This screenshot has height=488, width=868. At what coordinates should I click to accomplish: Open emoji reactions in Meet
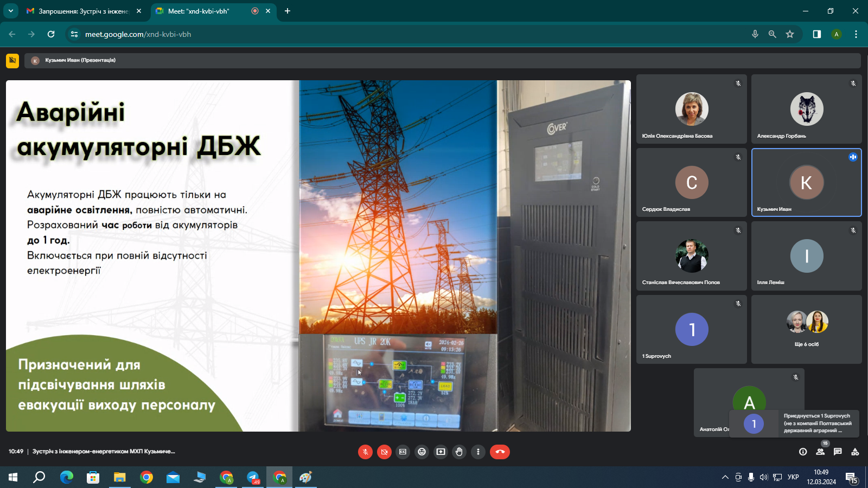coord(422,452)
